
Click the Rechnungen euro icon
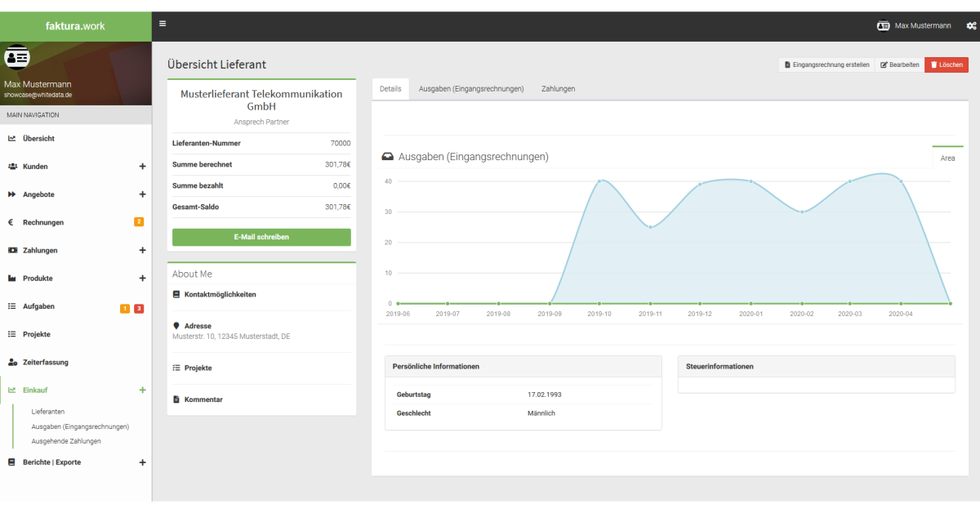[x=11, y=222]
